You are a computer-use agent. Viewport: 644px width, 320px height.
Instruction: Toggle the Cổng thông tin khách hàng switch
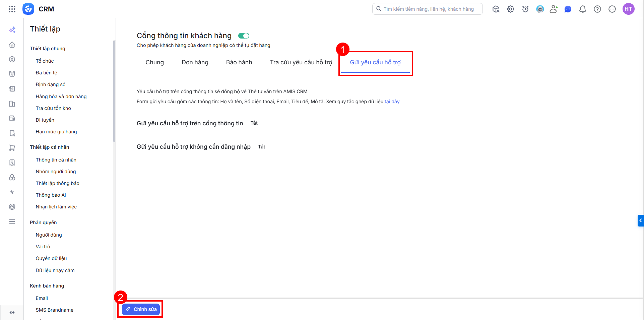tap(244, 36)
